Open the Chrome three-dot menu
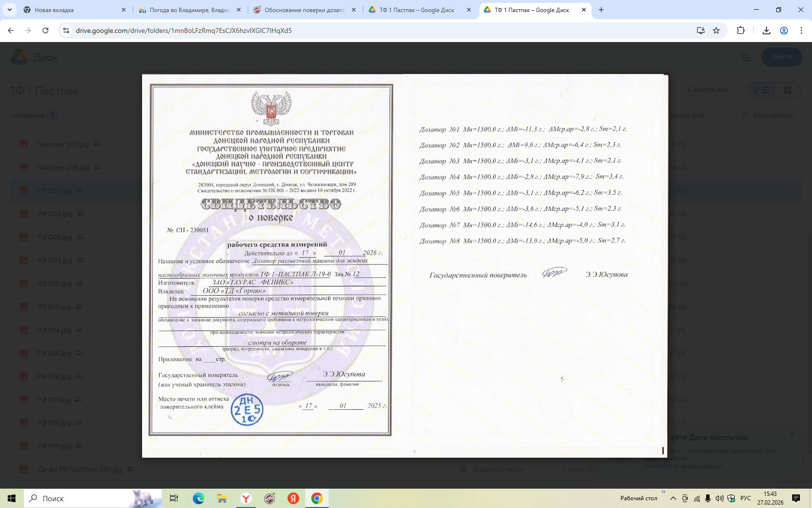This screenshot has width=812, height=508. pyautogui.click(x=801, y=30)
